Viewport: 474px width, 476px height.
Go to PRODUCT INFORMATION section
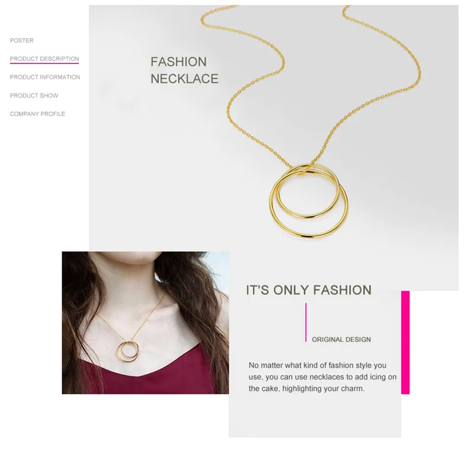click(x=45, y=77)
